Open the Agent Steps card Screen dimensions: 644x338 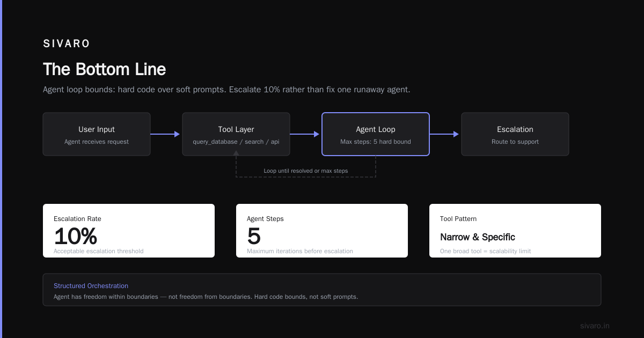click(322, 231)
